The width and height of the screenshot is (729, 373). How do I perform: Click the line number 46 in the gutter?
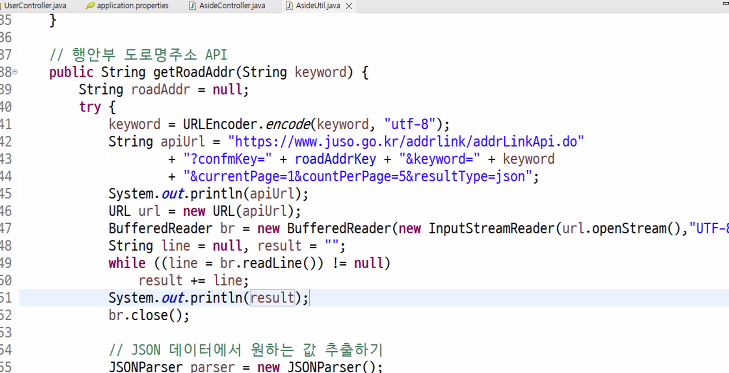[x=6, y=211]
